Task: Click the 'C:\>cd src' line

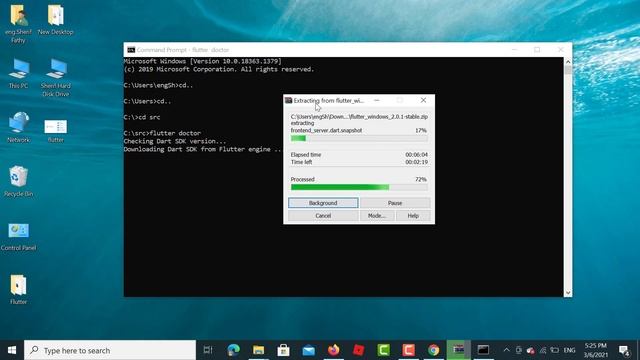Action: click(142, 117)
